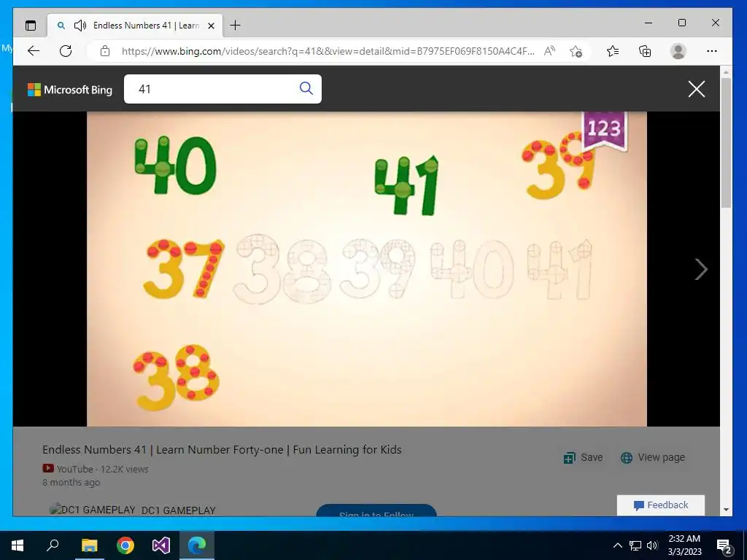
Task: Click the YouTube source label
Action: tap(75, 469)
